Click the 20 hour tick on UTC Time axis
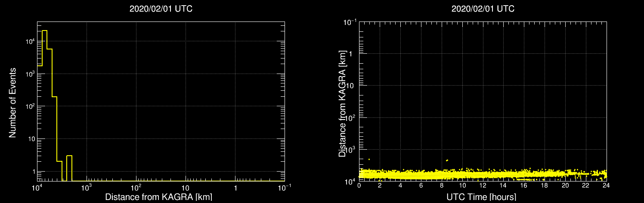This screenshot has height=203, width=644. pos(565,186)
